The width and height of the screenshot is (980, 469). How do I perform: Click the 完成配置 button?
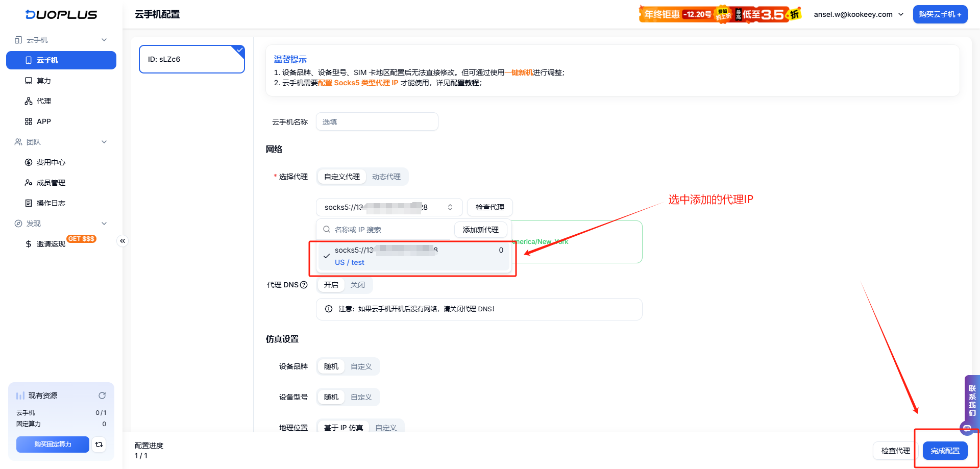tap(945, 450)
